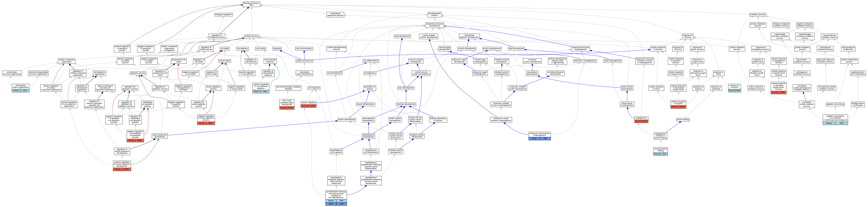This screenshot has height=207, width=868.
Task: Select the 'multicellular organismal process' node
Action: coord(335,15)
